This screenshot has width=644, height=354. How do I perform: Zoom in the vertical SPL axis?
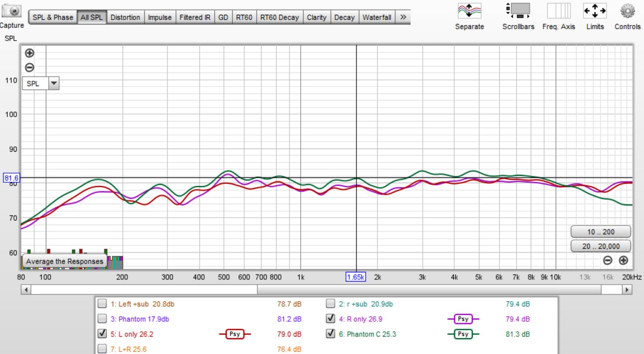29,53
